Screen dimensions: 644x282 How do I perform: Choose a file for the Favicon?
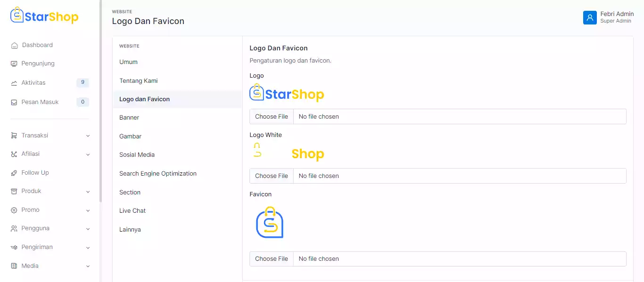click(x=272, y=259)
